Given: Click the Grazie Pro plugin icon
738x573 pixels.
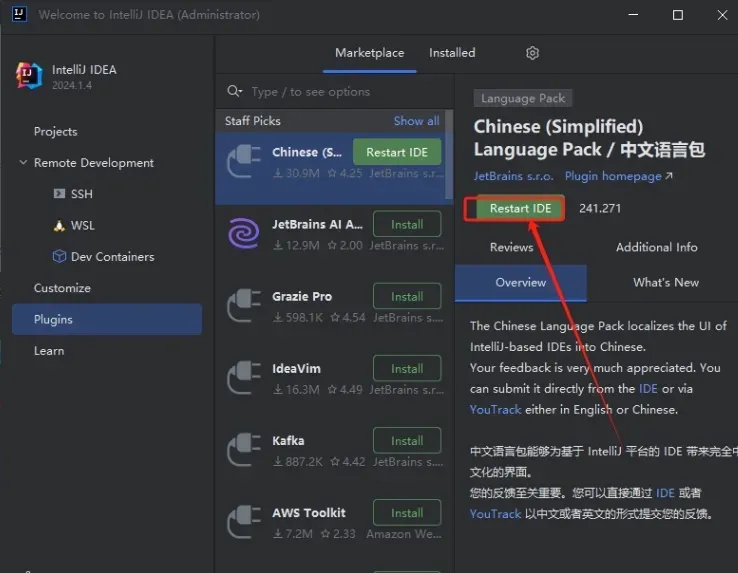Looking at the screenshot, I should pyautogui.click(x=243, y=306).
